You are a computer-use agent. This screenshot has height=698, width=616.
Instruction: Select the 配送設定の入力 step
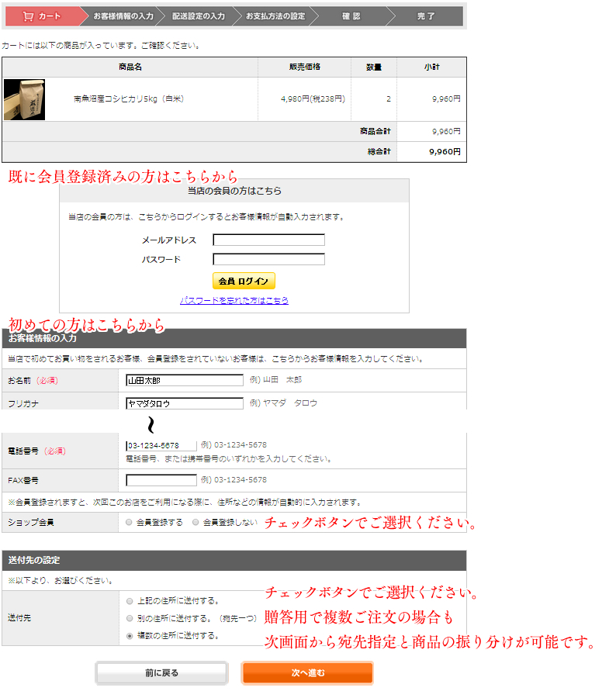point(199,16)
